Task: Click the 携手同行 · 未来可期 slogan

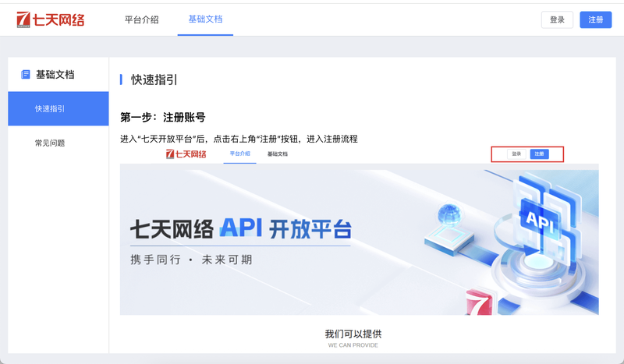Action: tap(191, 260)
